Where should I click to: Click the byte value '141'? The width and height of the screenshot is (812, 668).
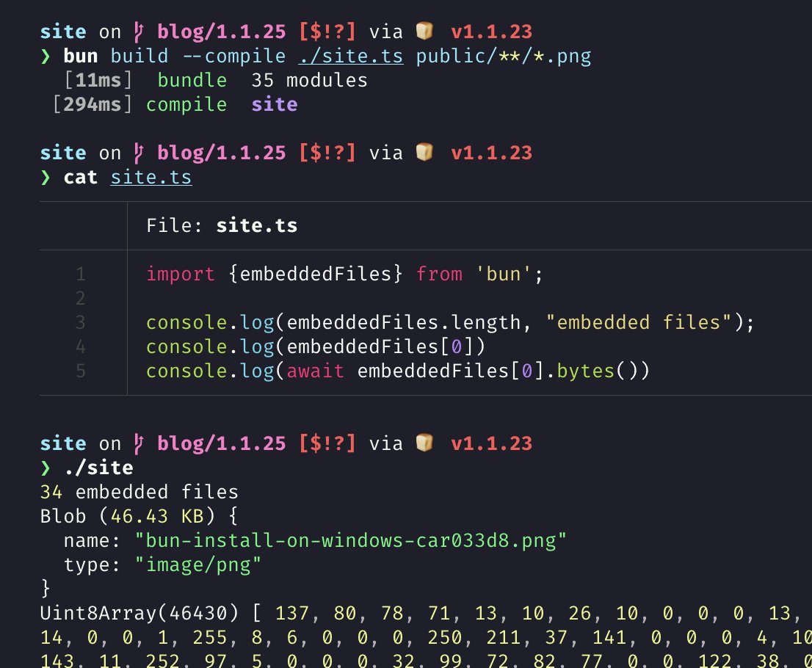click(x=609, y=637)
